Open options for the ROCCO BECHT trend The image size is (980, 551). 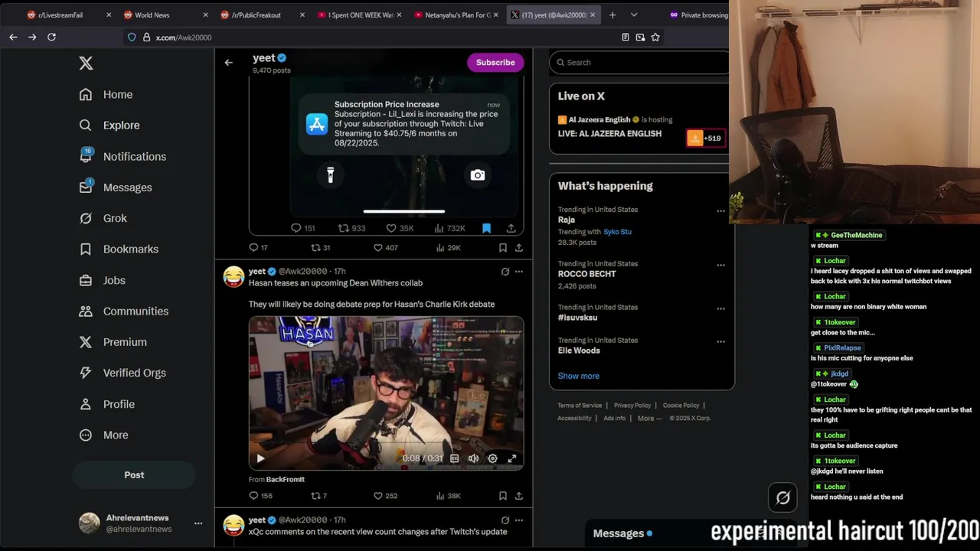pyautogui.click(x=720, y=265)
